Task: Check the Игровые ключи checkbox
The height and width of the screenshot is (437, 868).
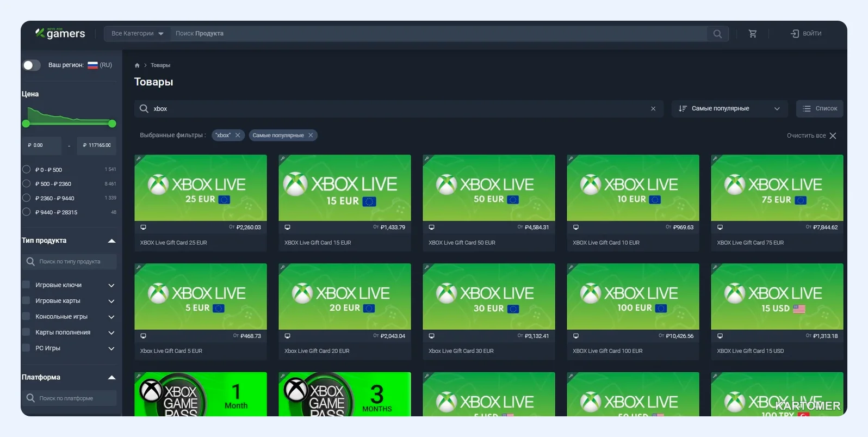Action: pos(26,285)
